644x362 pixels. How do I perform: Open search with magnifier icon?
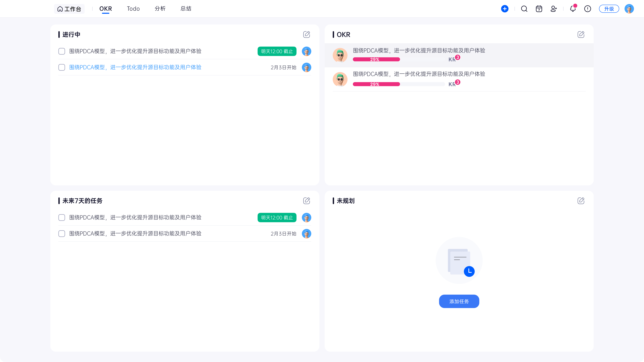524,9
